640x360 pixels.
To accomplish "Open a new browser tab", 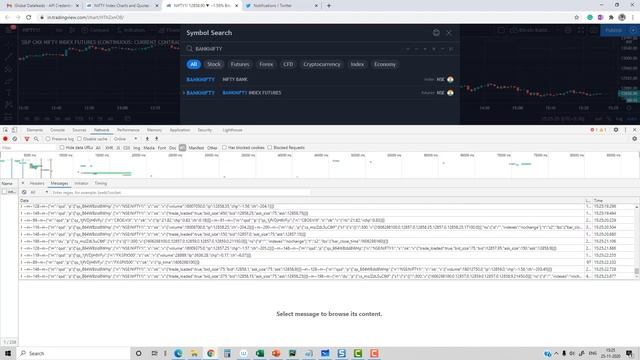I will pyautogui.click(x=329, y=6).
